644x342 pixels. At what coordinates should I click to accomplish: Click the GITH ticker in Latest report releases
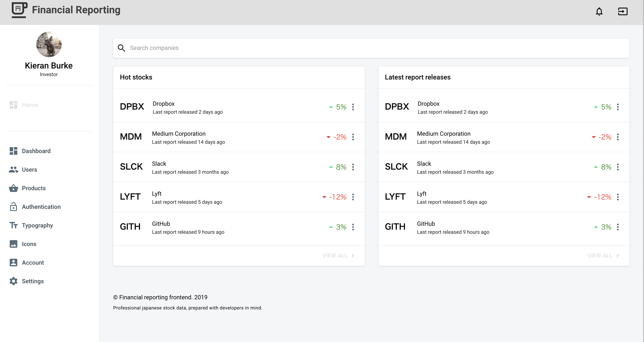tap(395, 227)
